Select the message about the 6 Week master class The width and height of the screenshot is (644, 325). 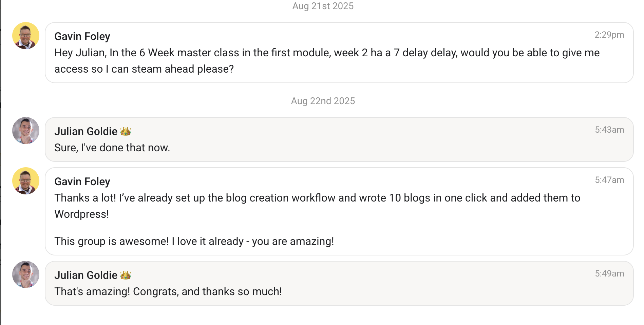[x=327, y=61]
